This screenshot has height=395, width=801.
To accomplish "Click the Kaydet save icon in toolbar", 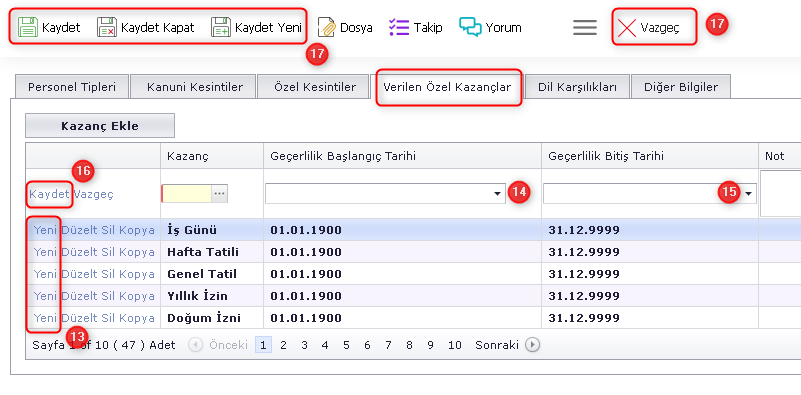I will 28,27.
